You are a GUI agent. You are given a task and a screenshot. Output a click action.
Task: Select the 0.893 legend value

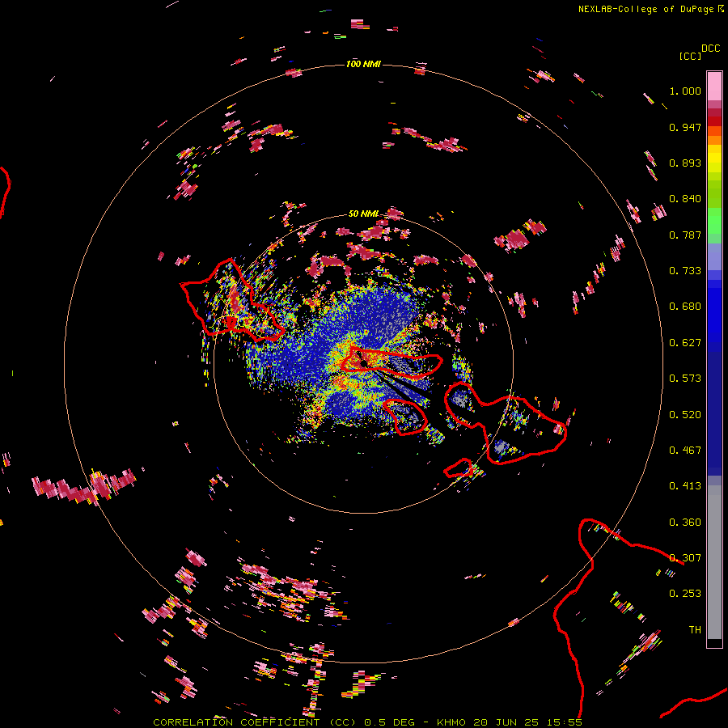coord(685,163)
